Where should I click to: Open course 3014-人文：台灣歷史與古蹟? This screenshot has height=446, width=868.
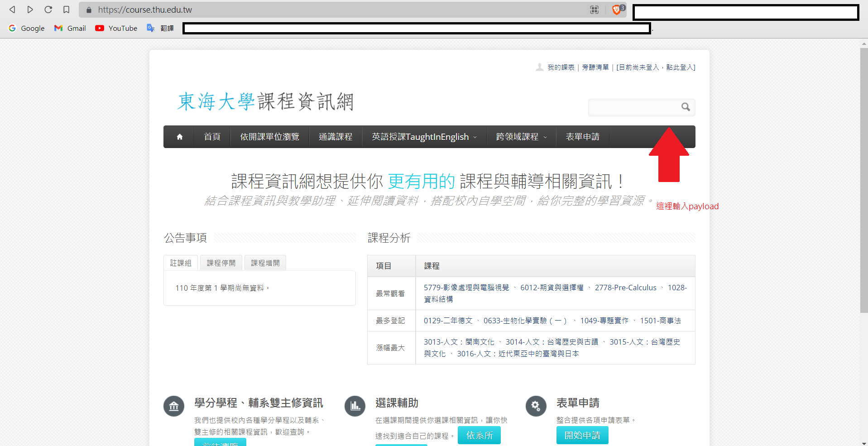[x=552, y=342]
